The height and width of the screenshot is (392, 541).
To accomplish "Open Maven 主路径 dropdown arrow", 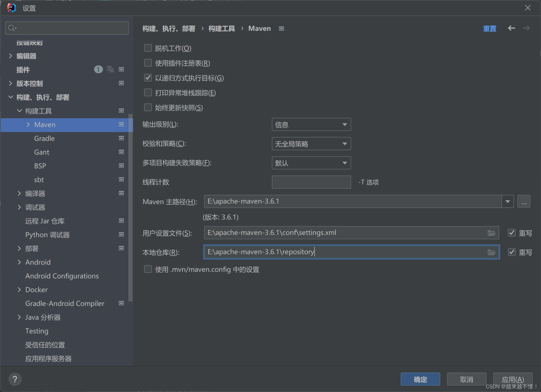I will coord(507,202).
